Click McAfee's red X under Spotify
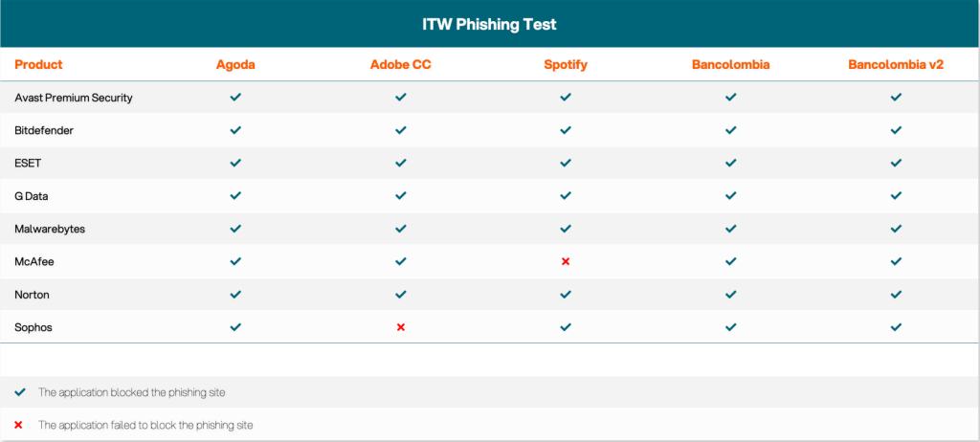This screenshot has height=442, width=980. pos(566,261)
